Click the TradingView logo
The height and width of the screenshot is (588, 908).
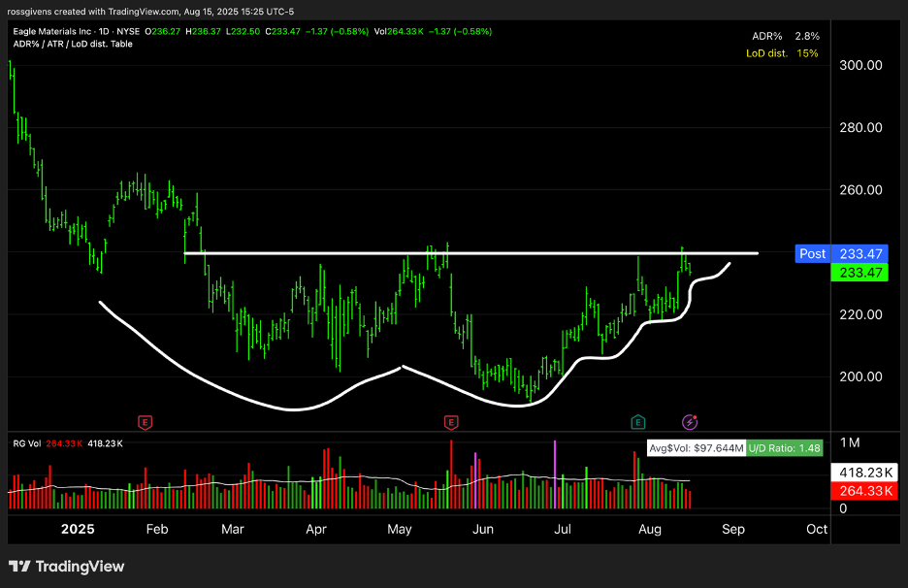click(67, 567)
